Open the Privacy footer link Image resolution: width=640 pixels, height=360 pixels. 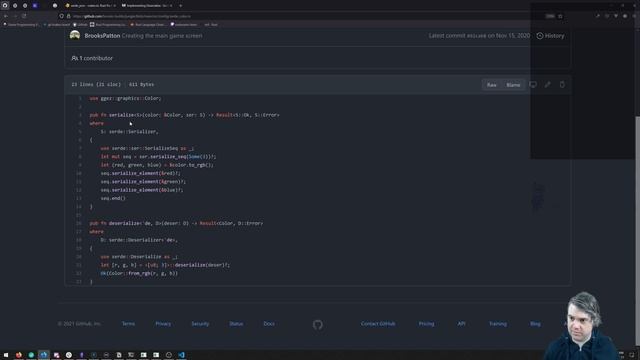click(163, 324)
